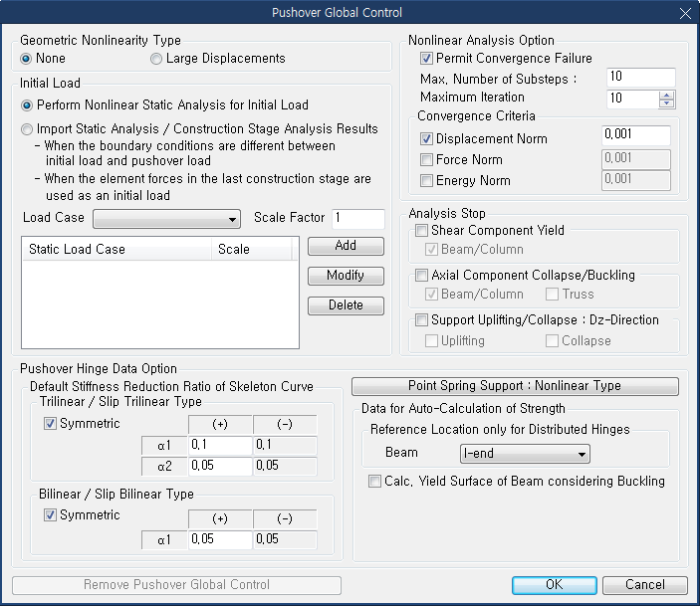Toggle the Collapse checkbox
Screen dimensions: 700x606
(552, 341)
